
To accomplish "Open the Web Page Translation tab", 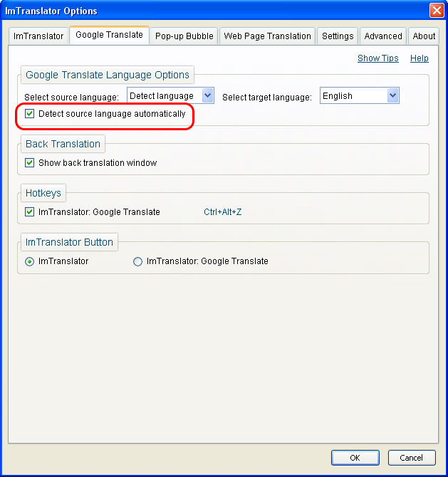I will pyautogui.click(x=267, y=36).
